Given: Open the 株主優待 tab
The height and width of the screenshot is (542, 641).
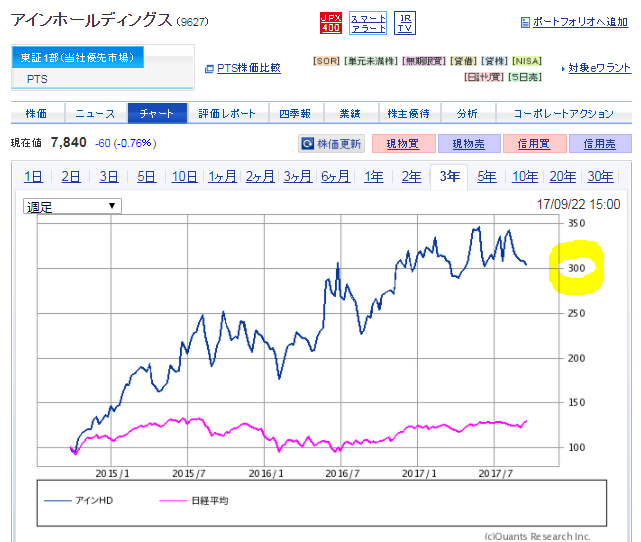Looking at the screenshot, I should pos(409,113).
